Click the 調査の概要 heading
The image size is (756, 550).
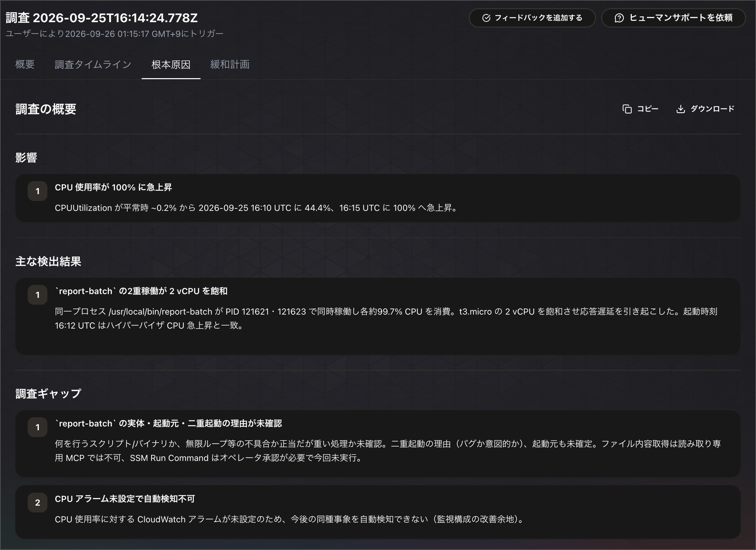(x=46, y=109)
